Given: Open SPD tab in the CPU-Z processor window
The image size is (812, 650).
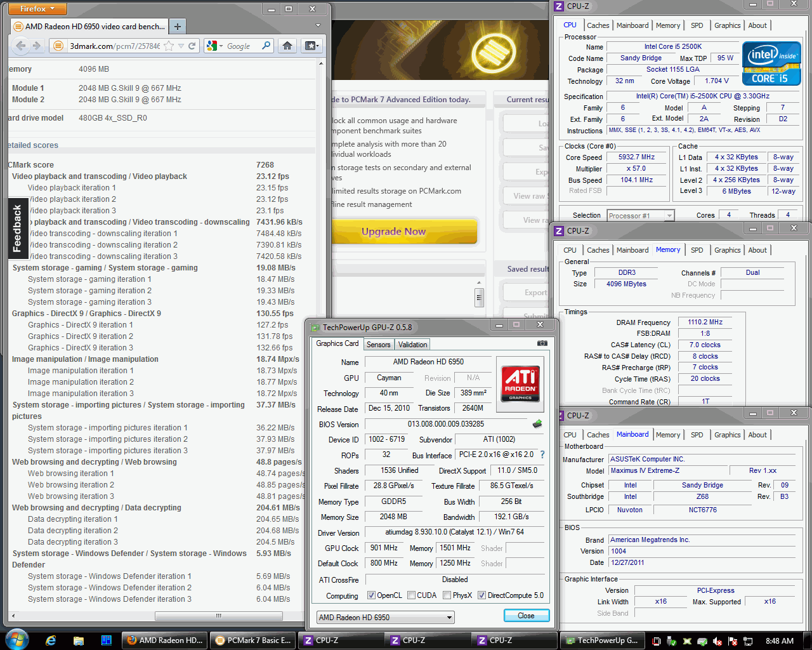Looking at the screenshot, I should (697, 25).
